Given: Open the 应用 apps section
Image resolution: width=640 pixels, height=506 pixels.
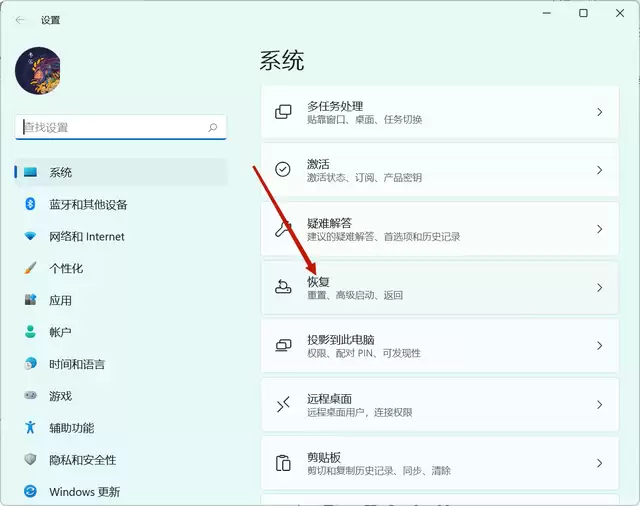Looking at the screenshot, I should click(60, 300).
